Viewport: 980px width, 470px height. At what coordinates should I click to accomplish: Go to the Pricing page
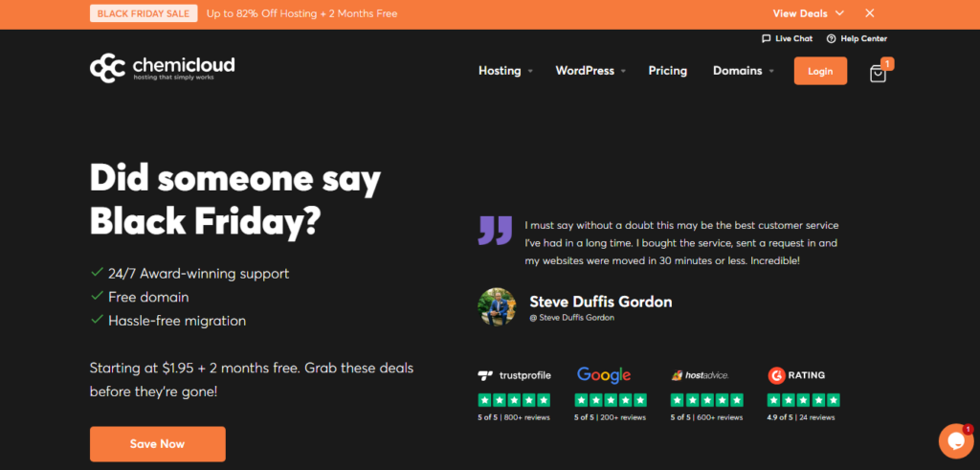pyautogui.click(x=667, y=71)
